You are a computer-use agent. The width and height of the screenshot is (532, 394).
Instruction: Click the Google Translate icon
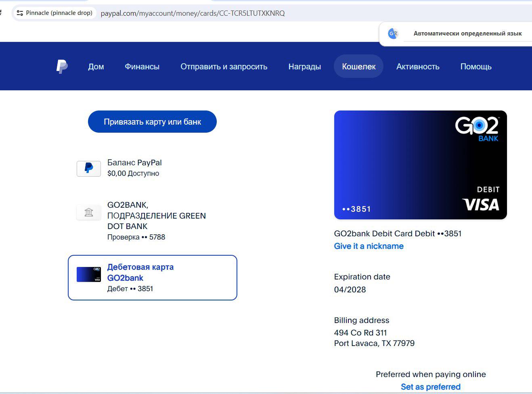[393, 33]
